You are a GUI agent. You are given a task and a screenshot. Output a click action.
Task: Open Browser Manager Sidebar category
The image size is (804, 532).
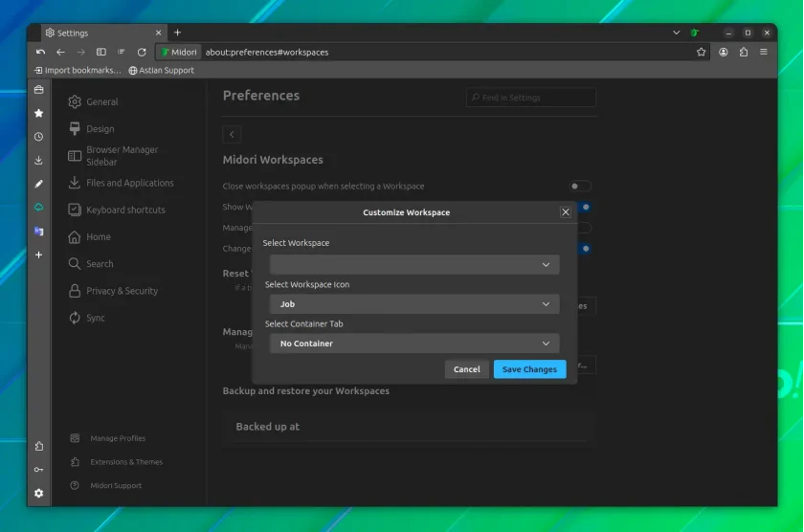click(113, 156)
